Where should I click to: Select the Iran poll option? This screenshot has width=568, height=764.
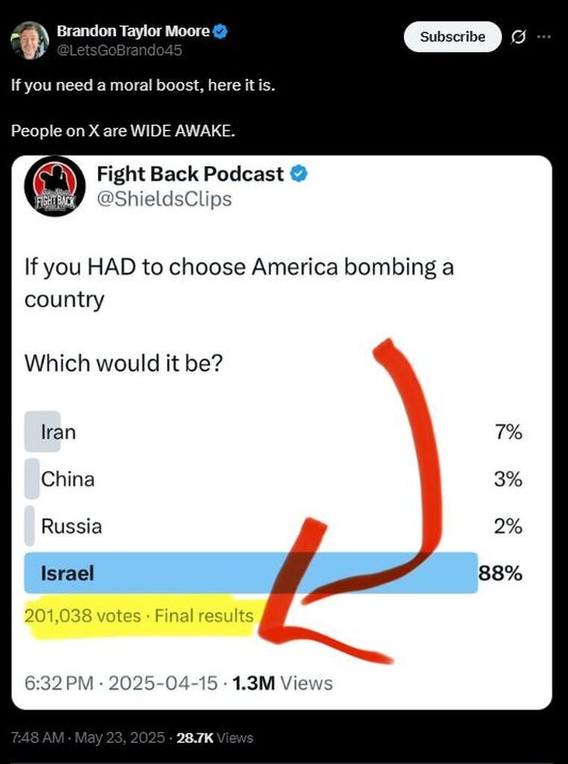[273, 432]
